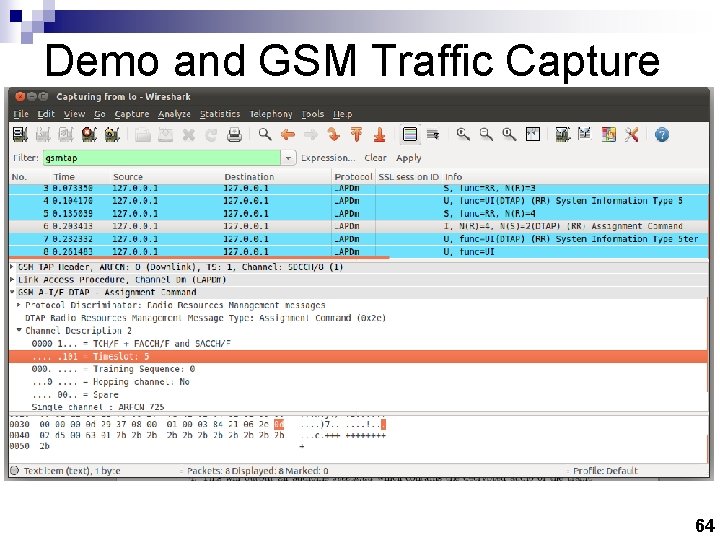Viewport: 720px width, 540px height.
Task: Toggle packet list colorizing
Action: pyautogui.click(x=410, y=135)
